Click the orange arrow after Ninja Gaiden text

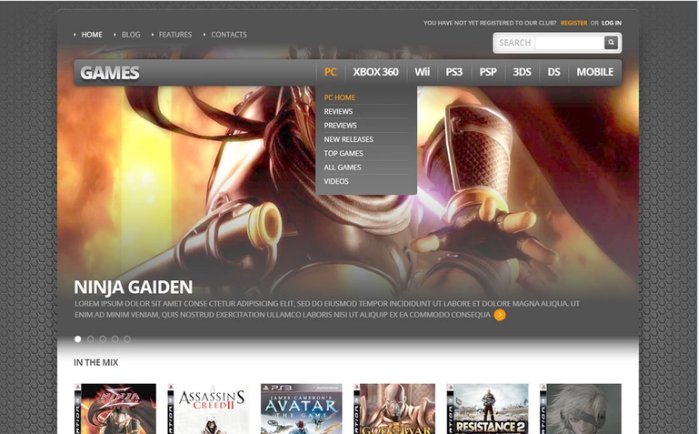(x=500, y=315)
